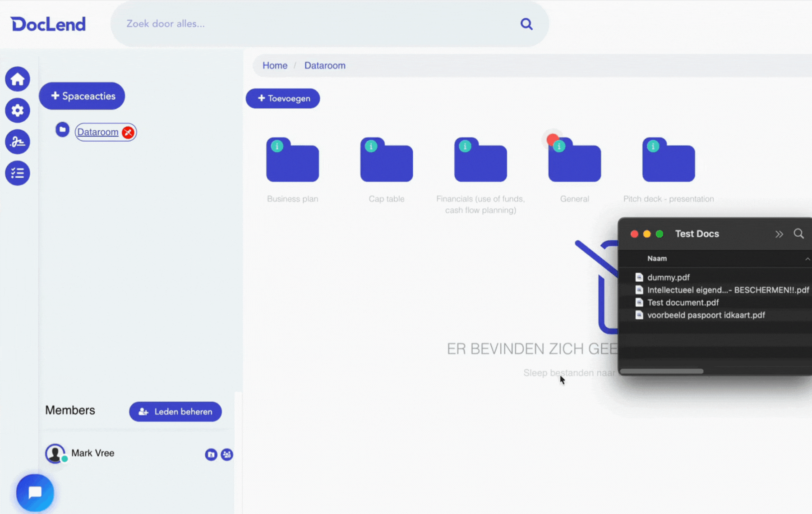Screen dimensions: 812x514
Task: Click the group icon for Mark Vree
Action: (227, 454)
